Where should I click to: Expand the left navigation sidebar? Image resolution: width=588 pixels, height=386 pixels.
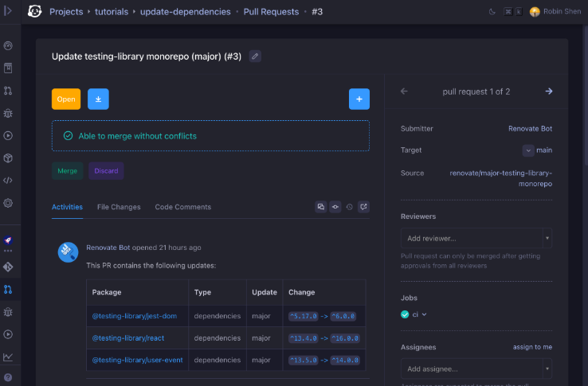click(x=8, y=11)
